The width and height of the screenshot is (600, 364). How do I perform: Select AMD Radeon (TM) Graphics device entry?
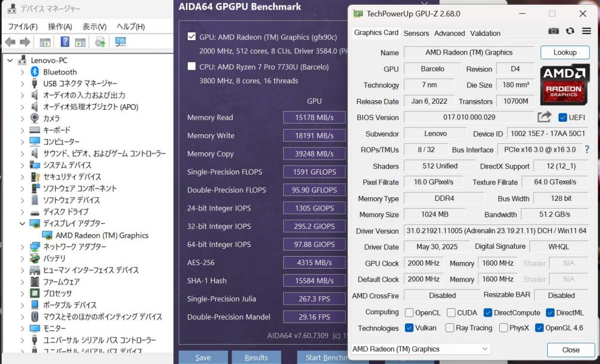pos(101,235)
